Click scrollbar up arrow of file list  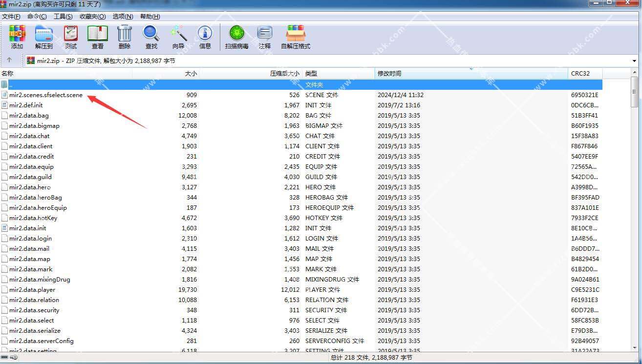(x=635, y=73)
